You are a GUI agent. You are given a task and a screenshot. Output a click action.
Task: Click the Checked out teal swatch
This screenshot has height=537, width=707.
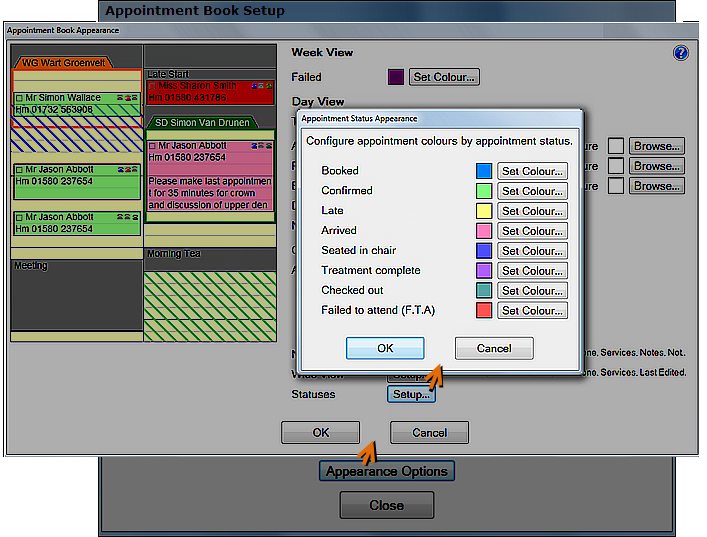pyautogui.click(x=484, y=290)
